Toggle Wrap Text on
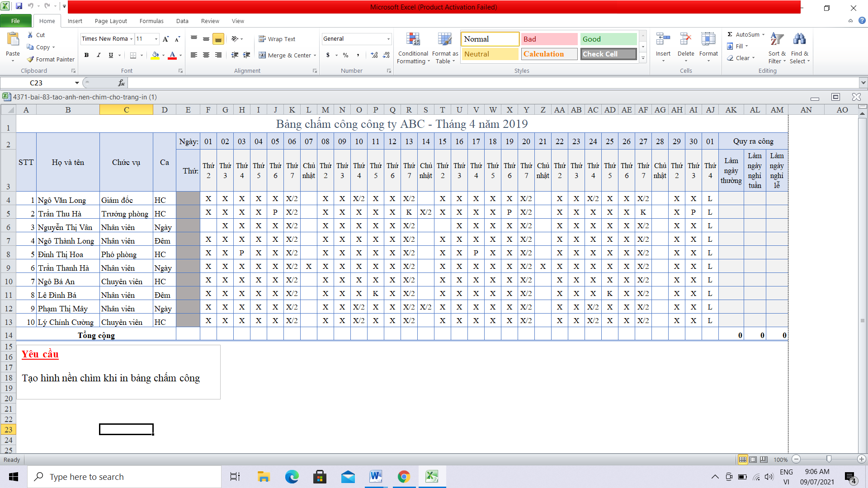868x488 pixels. click(277, 39)
